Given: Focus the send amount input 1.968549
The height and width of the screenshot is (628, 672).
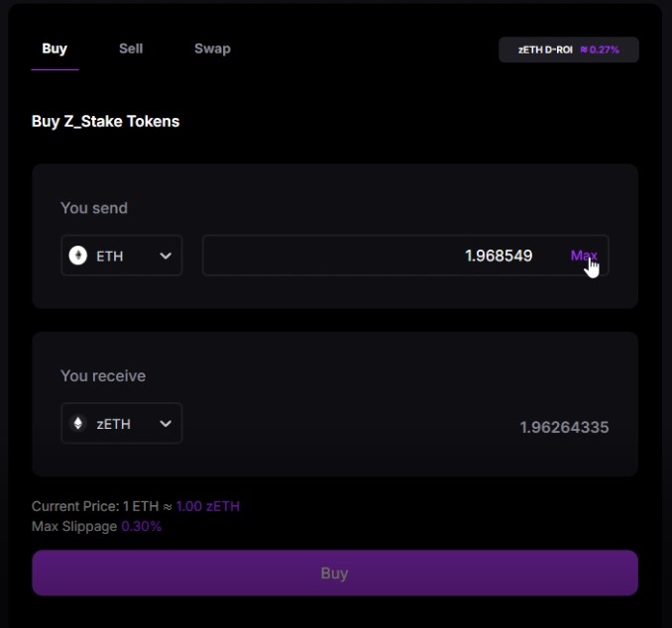Looking at the screenshot, I should pyautogui.click(x=405, y=256).
